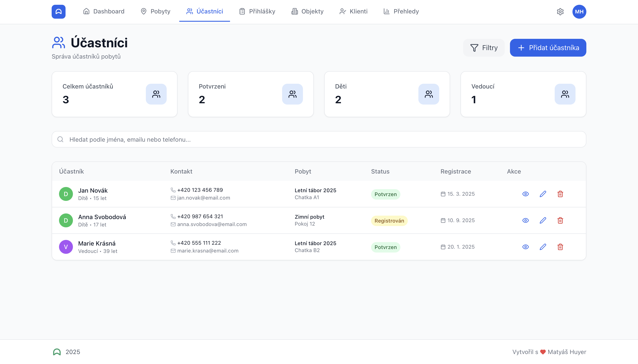Click the Přidat účastníka button
This screenshot has height=364, width=638.
548,48
